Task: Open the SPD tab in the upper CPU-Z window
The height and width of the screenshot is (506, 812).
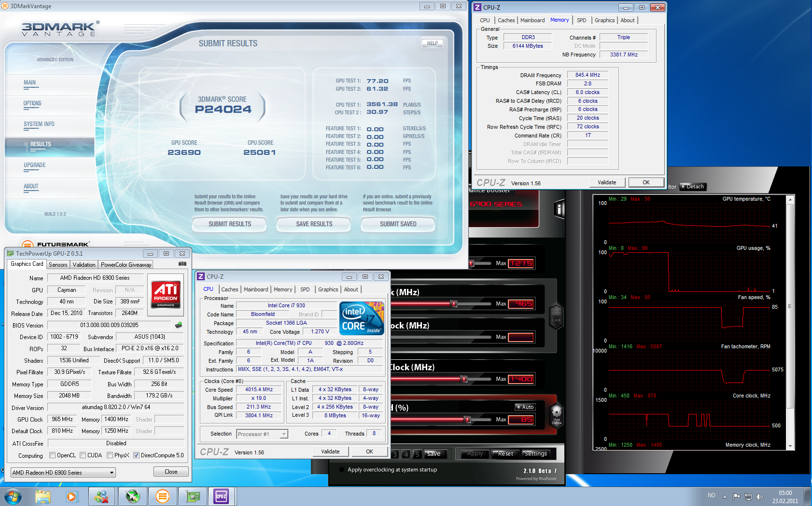Action: point(582,20)
